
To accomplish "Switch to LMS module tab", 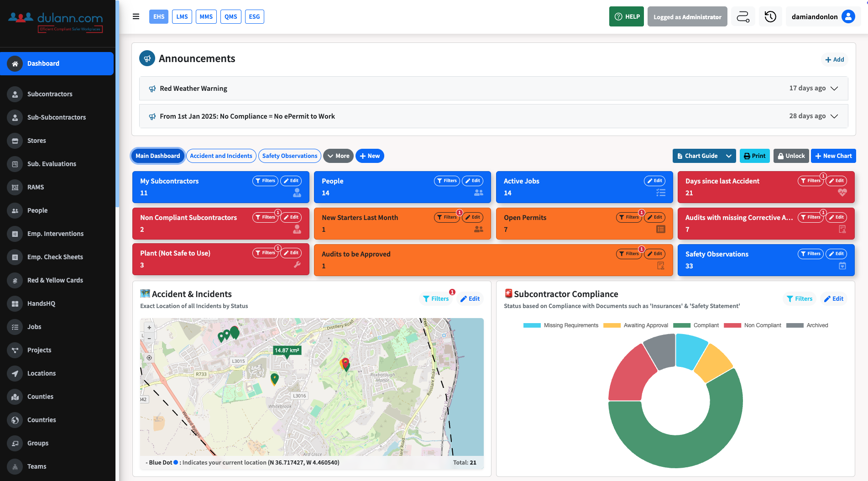I will (x=182, y=16).
